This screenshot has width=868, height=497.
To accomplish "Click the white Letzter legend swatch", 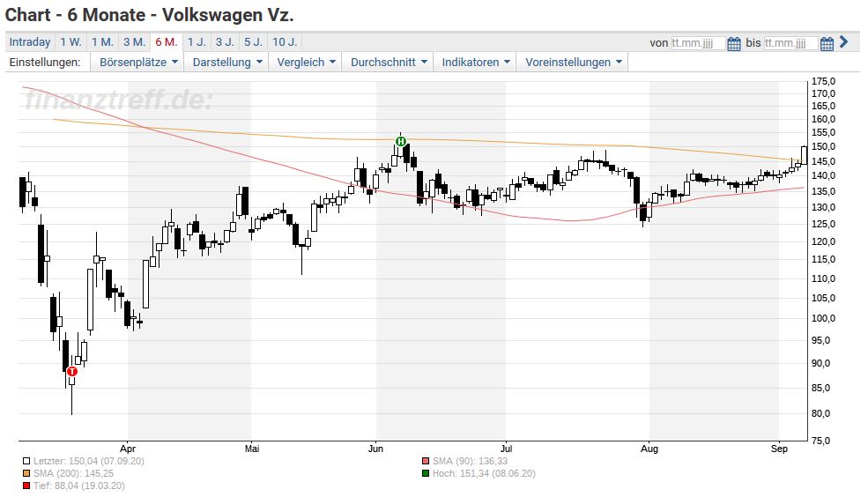I will (x=26, y=461).
